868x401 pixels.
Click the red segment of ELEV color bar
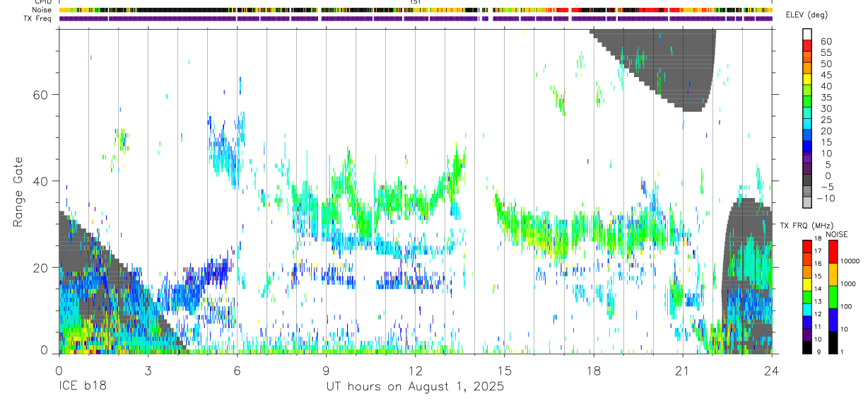[807, 45]
